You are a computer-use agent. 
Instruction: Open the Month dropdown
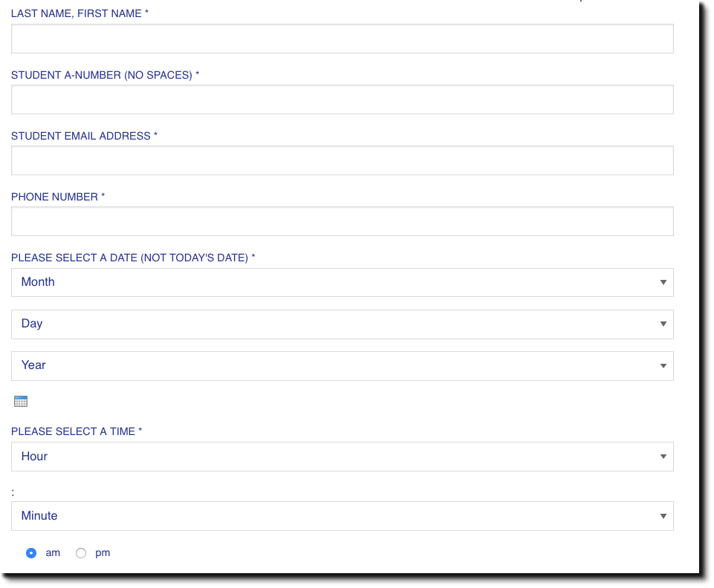(x=342, y=282)
